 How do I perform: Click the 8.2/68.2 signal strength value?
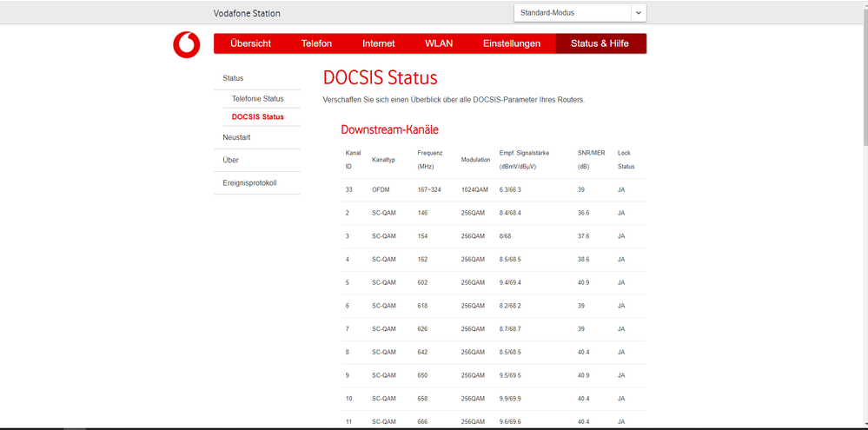tap(510, 306)
